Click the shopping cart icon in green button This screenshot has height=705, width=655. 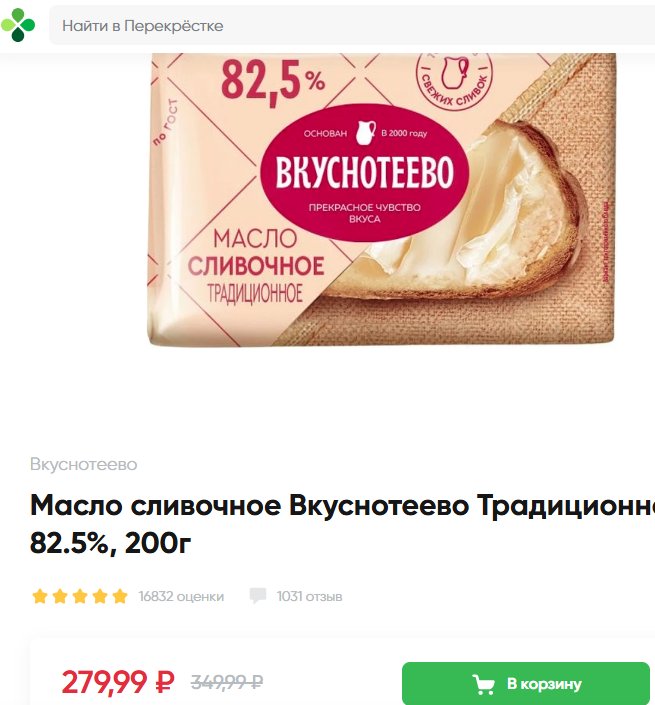click(x=484, y=684)
